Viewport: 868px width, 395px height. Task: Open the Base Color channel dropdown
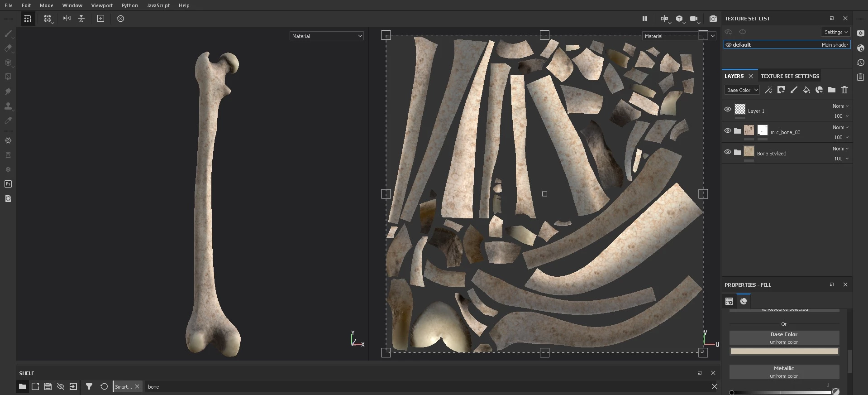click(742, 90)
